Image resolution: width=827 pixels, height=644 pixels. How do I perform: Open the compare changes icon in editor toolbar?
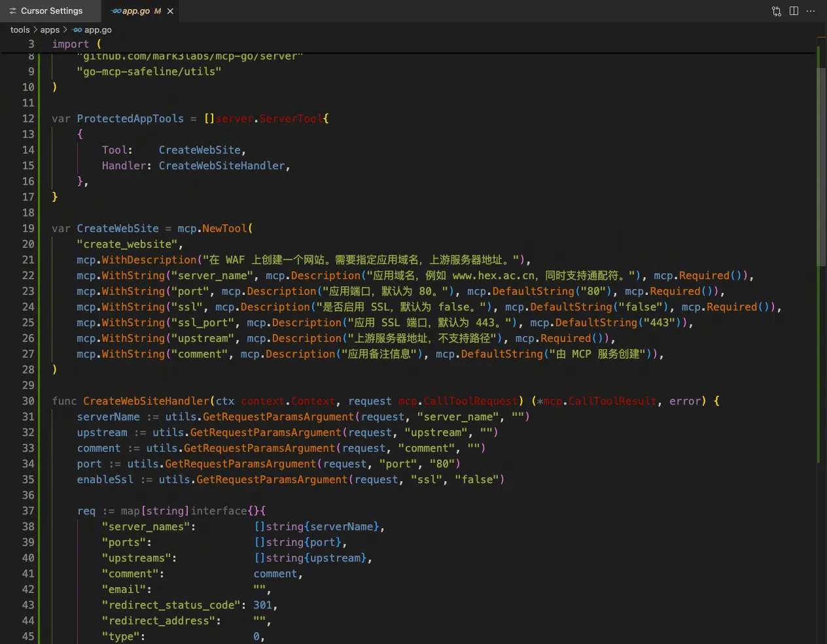[777, 11]
